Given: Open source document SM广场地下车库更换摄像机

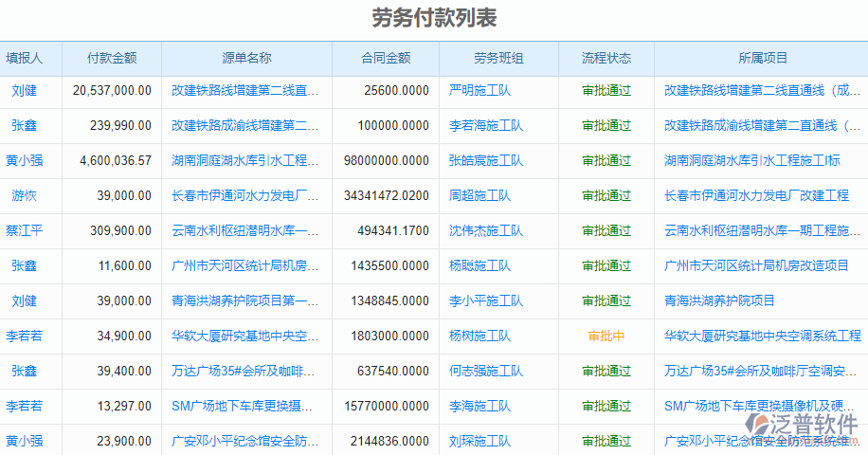Looking at the screenshot, I should pos(244,406).
